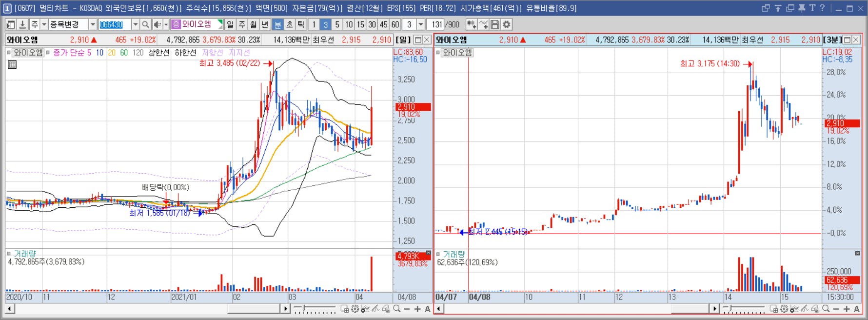Click the gear settings icon in toolbar
The height and width of the screenshot is (320, 868).
tap(507, 24)
